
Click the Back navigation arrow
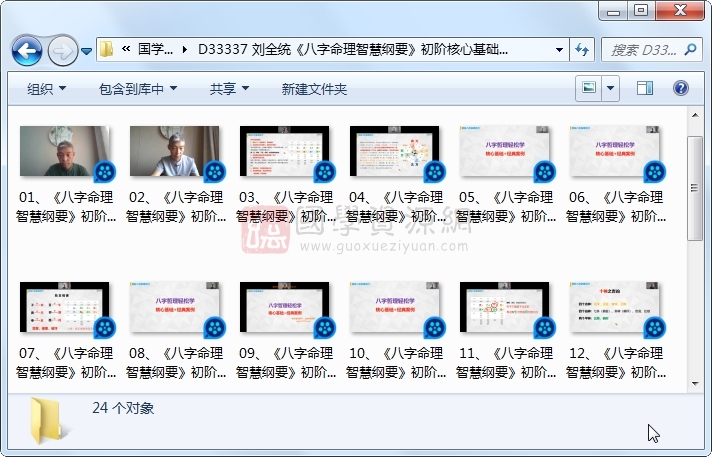pos(27,51)
